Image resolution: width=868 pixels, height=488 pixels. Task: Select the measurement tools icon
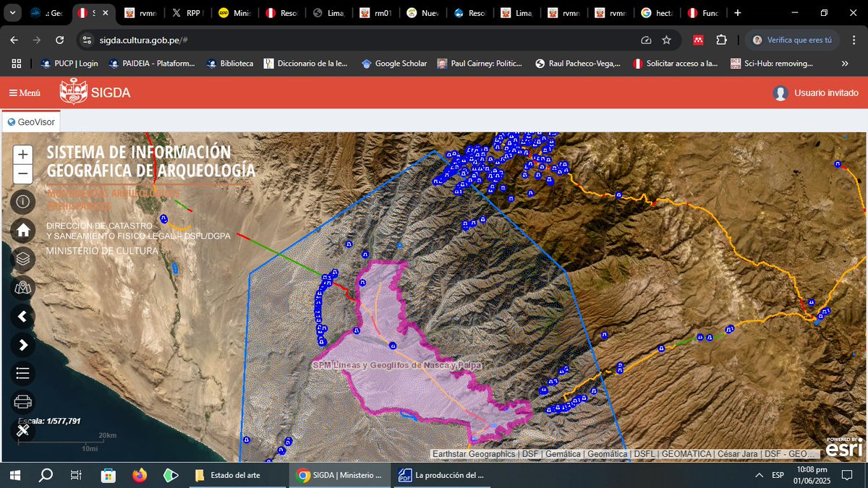pyautogui.click(x=22, y=431)
